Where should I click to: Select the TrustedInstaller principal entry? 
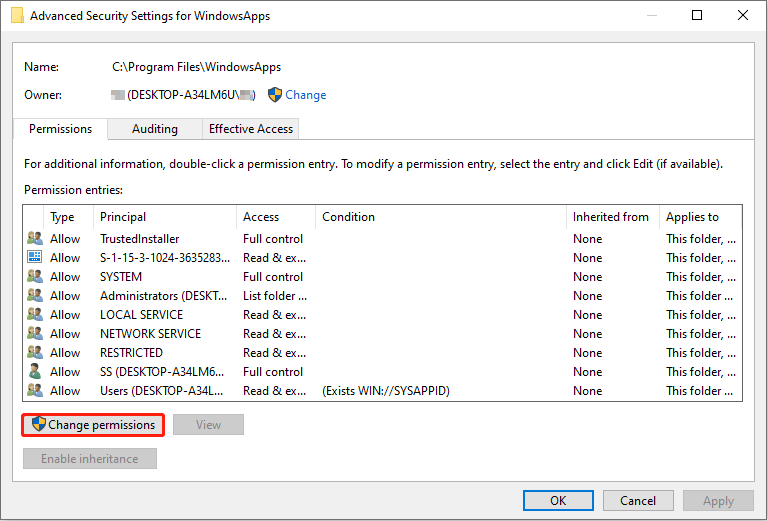[x=140, y=238]
